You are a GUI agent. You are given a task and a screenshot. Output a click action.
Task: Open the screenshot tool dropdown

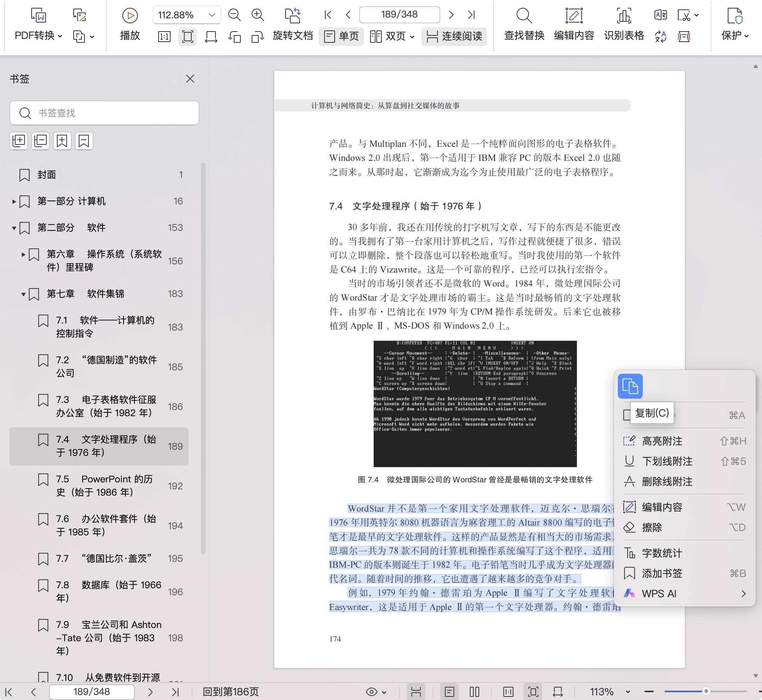click(x=697, y=16)
